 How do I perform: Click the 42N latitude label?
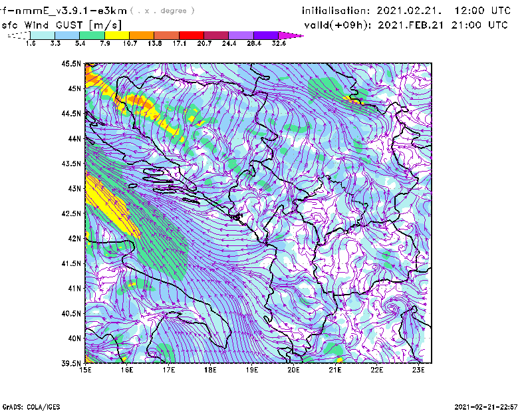point(74,238)
